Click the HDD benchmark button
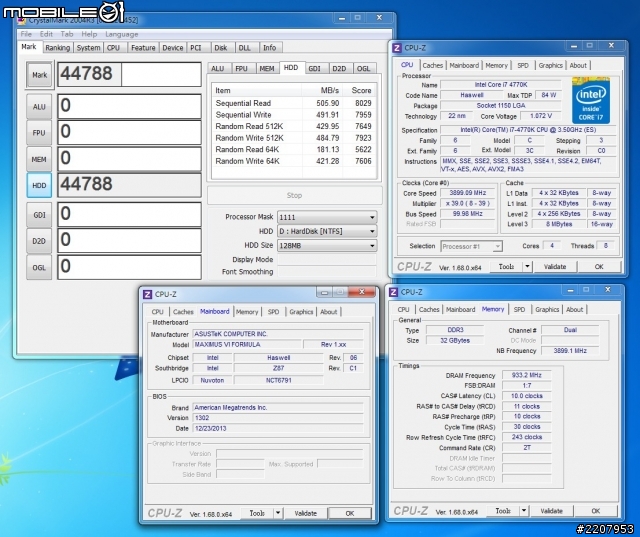Viewport: 640px width, 537px height. click(x=39, y=185)
